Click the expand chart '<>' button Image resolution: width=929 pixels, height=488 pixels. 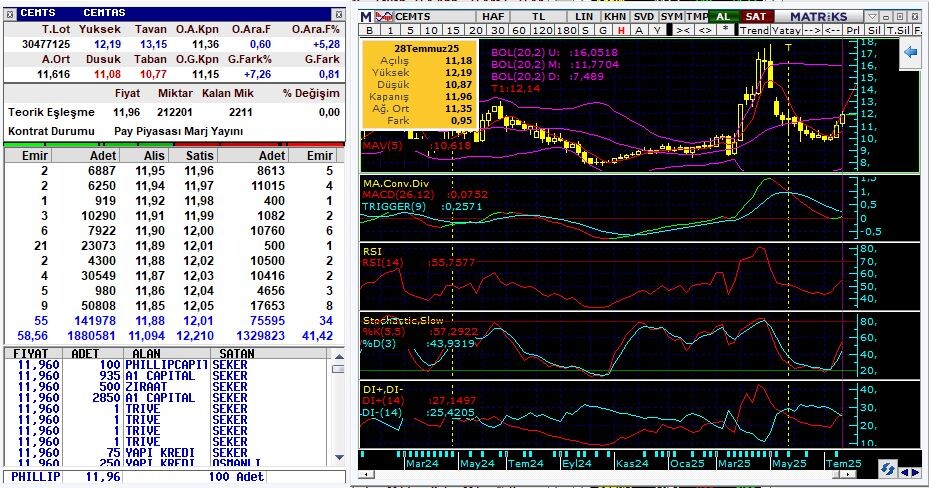click(704, 30)
